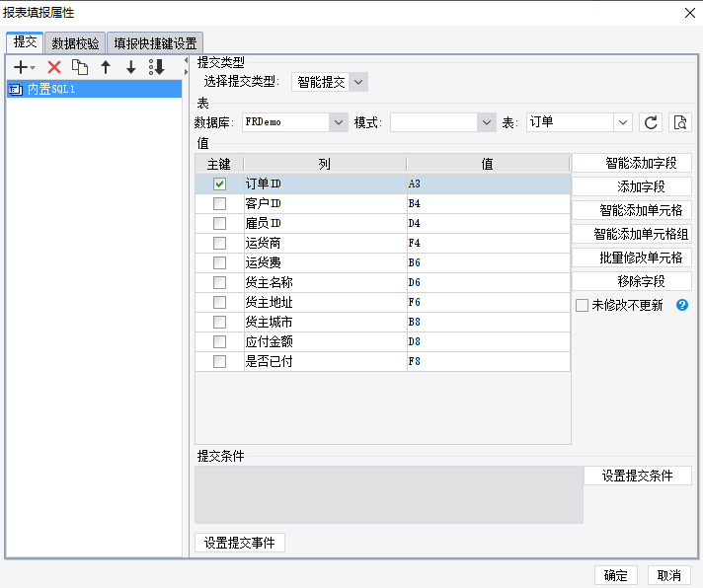Select the F4 value cell
Viewport: 703px width, 588px height.
click(488, 243)
